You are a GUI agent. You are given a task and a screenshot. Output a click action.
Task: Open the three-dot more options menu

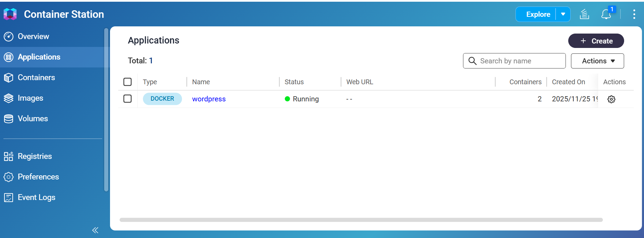pos(634,14)
